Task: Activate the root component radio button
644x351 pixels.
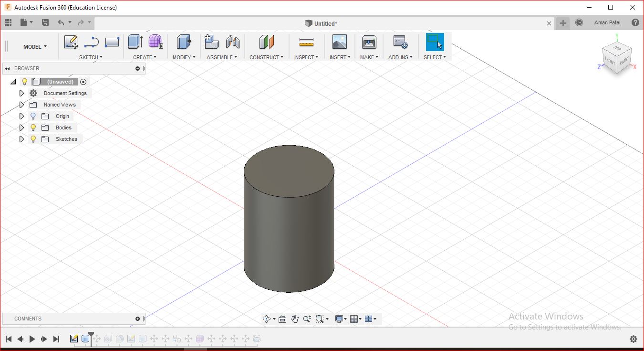Action: pos(83,82)
